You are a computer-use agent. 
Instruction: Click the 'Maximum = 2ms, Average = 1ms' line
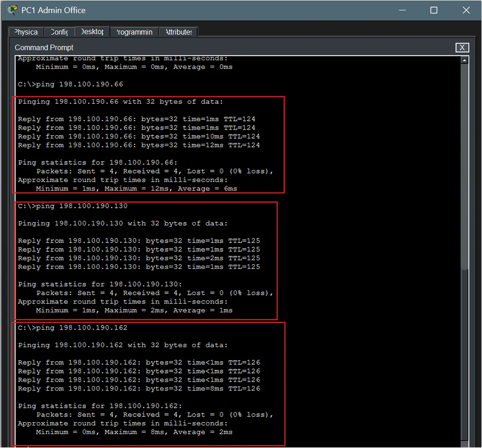coord(134,310)
